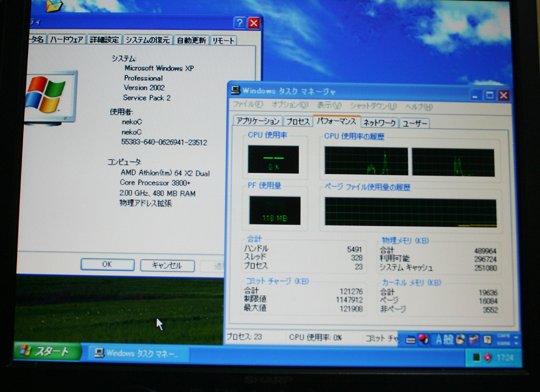Click the keyboard input language icon on language bar
540x392 pixels.
pyautogui.click(x=410, y=340)
